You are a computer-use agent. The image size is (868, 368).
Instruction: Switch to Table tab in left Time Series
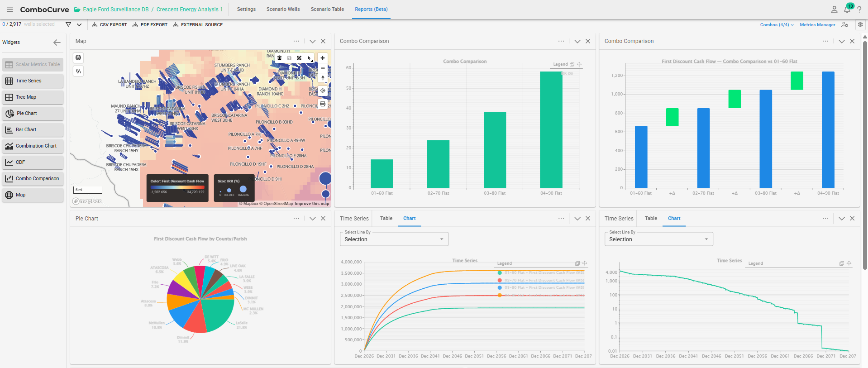(x=386, y=218)
